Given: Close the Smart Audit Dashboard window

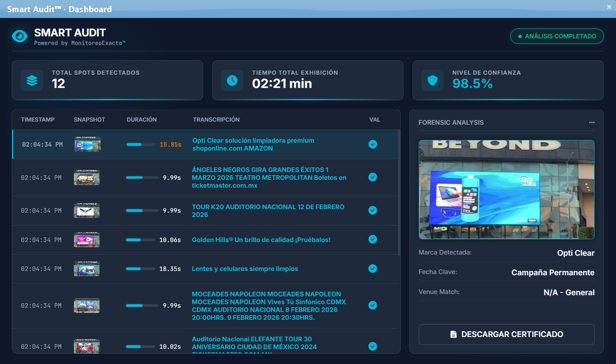Looking at the screenshot, I should [x=609, y=7].
